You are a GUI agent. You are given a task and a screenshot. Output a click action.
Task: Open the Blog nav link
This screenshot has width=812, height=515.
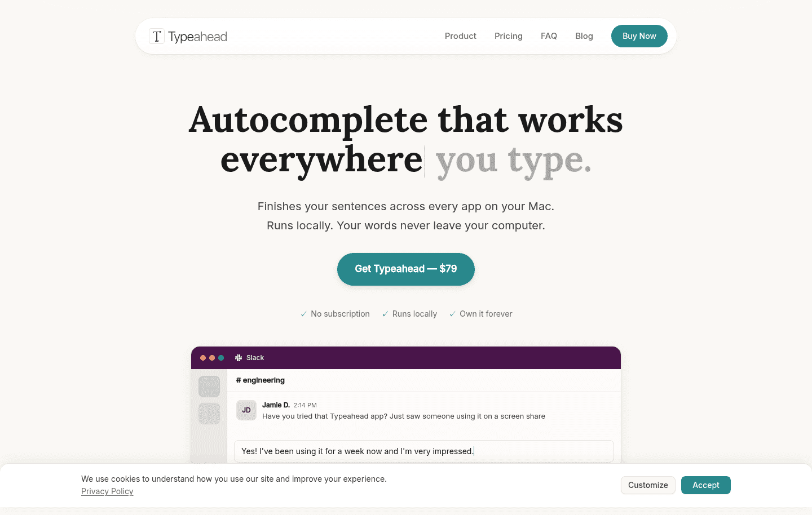click(584, 36)
